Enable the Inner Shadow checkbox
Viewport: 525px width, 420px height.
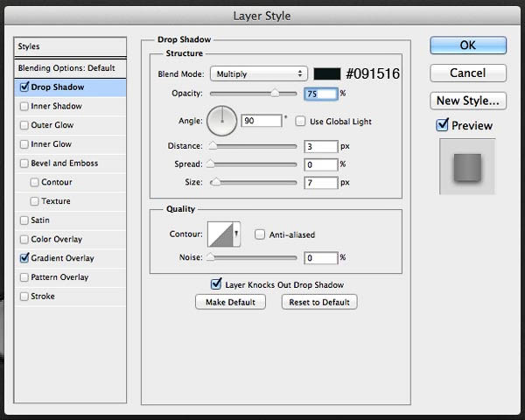click(x=24, y=106)
